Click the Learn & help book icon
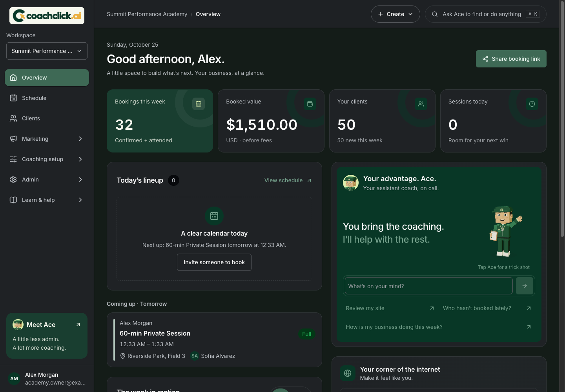565x392 pixels. (13, 200)
